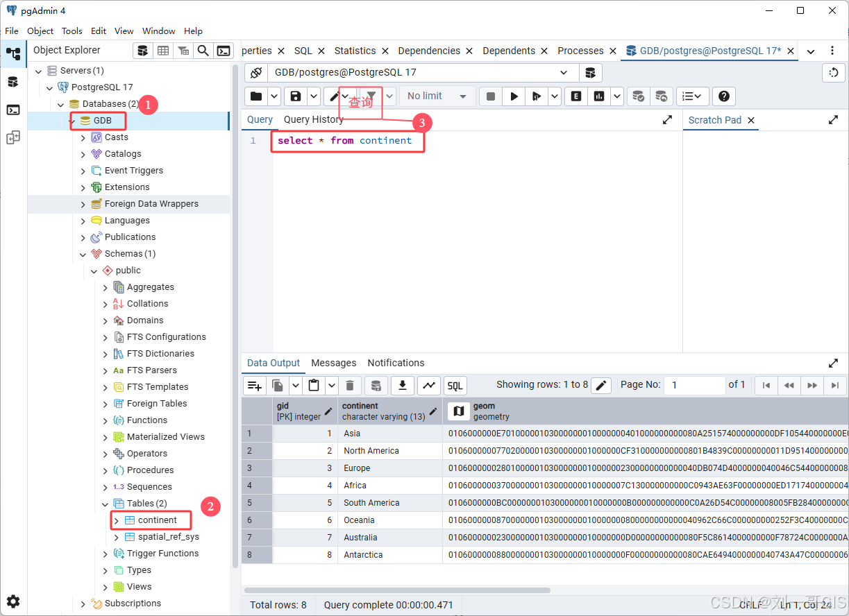This screenshot has width=849, height=616.
Task: Click the Explain (E) button
Action: (575, 96)
